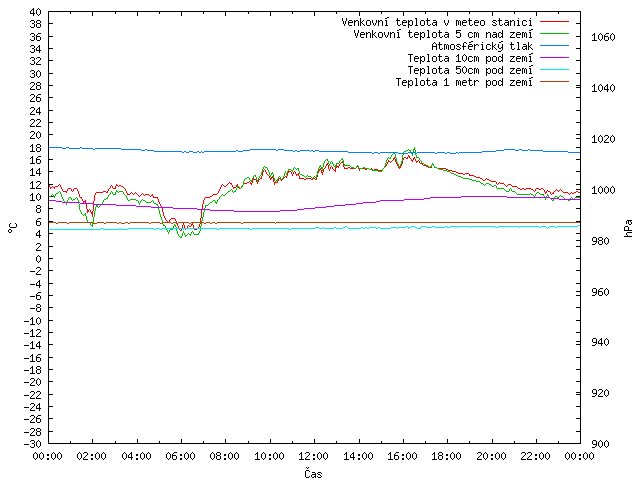Click the '°C' left axis title

(13, 228)
